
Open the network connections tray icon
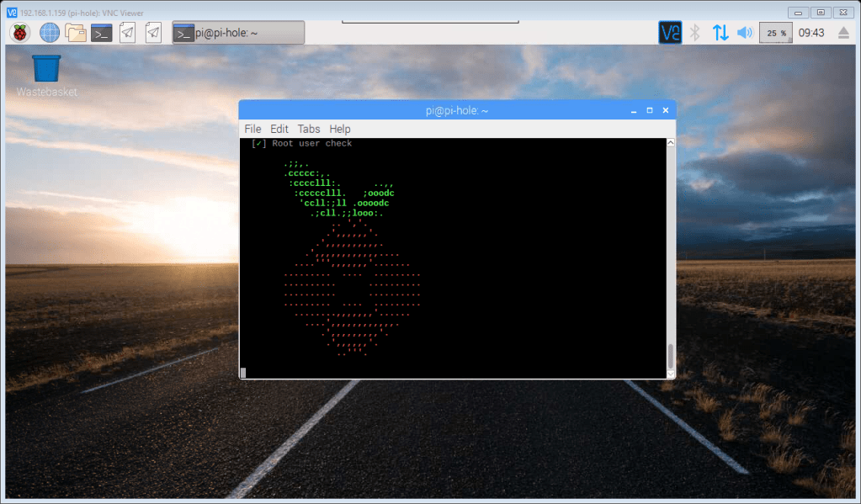720,33
